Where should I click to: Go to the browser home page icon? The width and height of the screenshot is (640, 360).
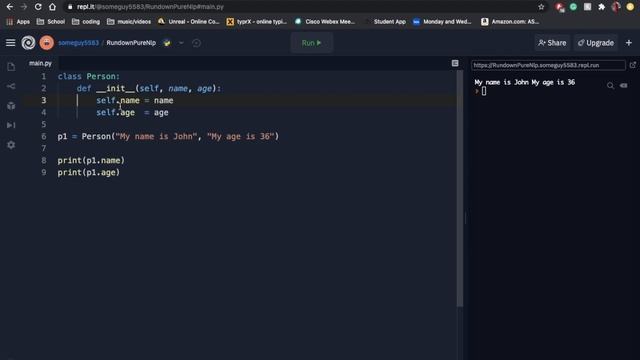pos(52,7)
